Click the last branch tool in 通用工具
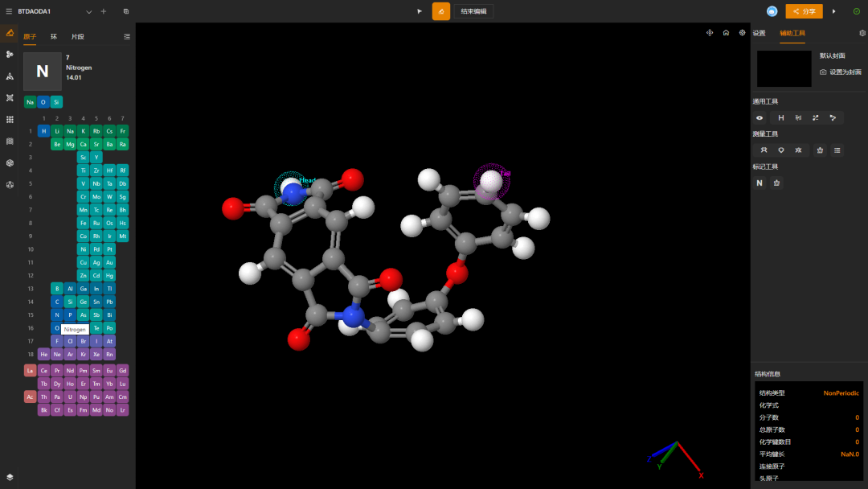The height and width of the screenshot is (489, 868). [x=833, y=118]
